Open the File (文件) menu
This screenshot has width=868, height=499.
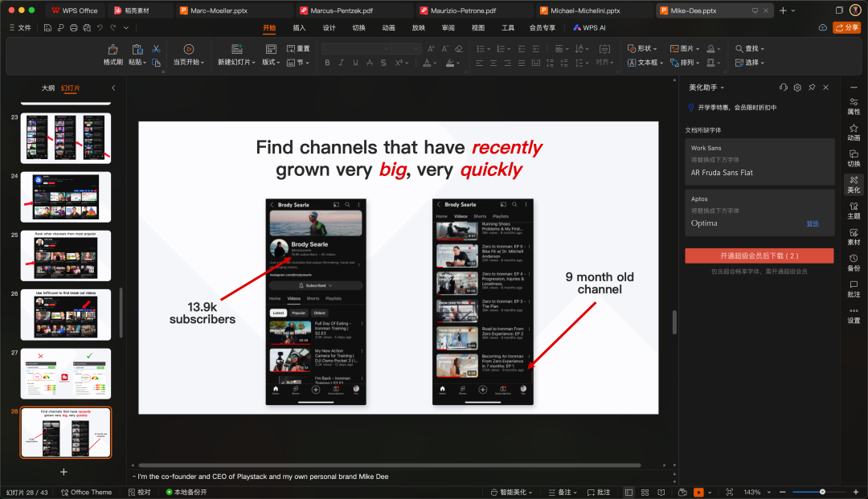click(x=20, y=27)
